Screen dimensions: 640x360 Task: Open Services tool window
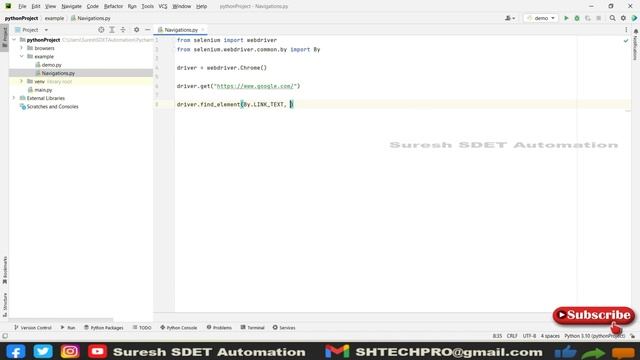tap(284, 328)
